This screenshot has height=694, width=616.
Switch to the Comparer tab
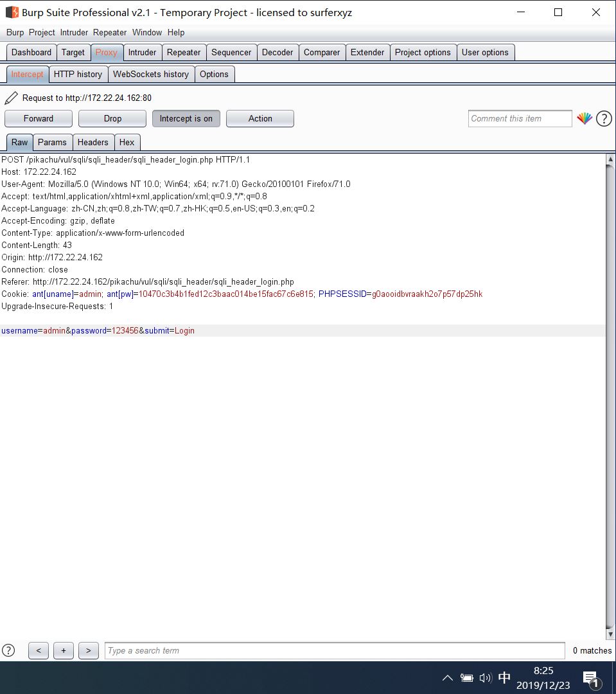point(322,52)
